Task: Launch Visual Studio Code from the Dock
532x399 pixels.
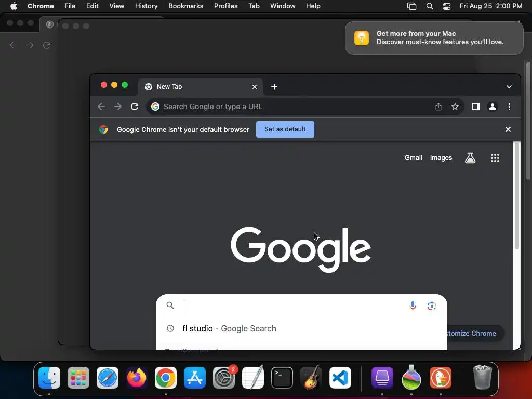Action: tap(340, 378)
